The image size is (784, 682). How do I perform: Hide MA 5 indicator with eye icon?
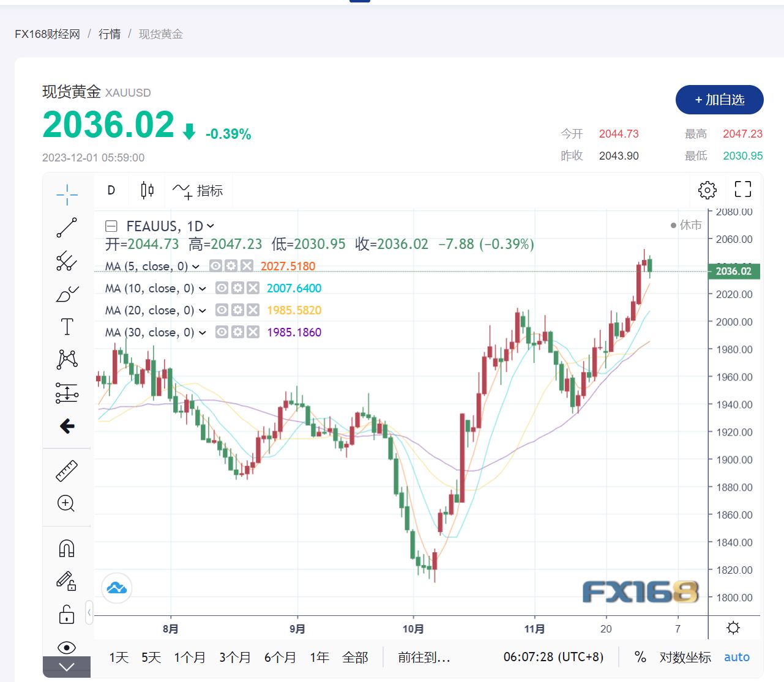215,266
